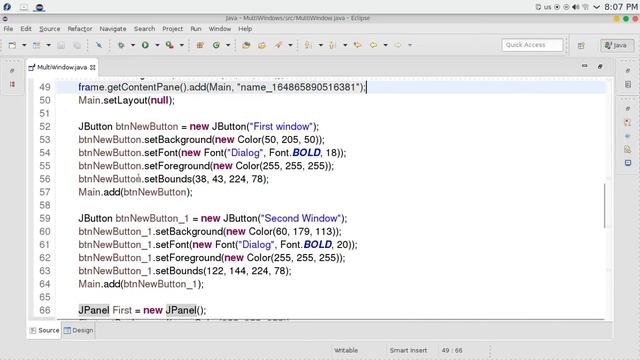Click the editor vertical scrollbar

click(x=605, y=205)
